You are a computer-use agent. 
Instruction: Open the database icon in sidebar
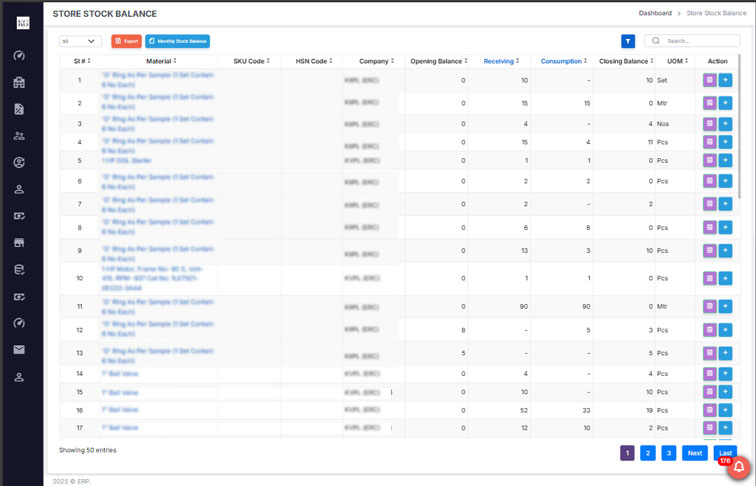(19, 270)
